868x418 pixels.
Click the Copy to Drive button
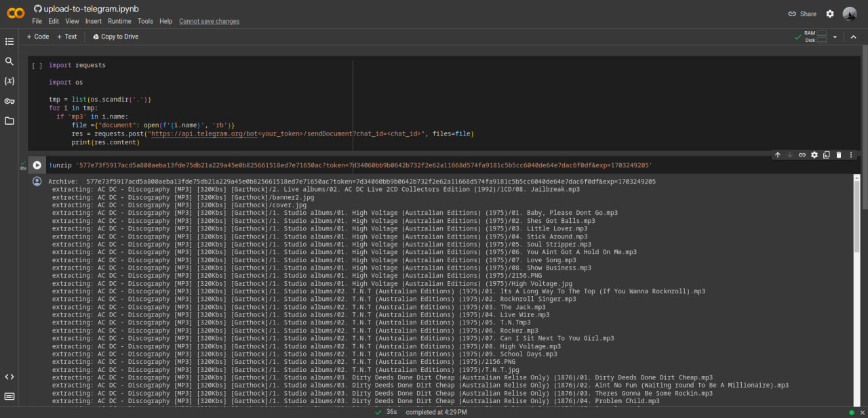(115, 37)
